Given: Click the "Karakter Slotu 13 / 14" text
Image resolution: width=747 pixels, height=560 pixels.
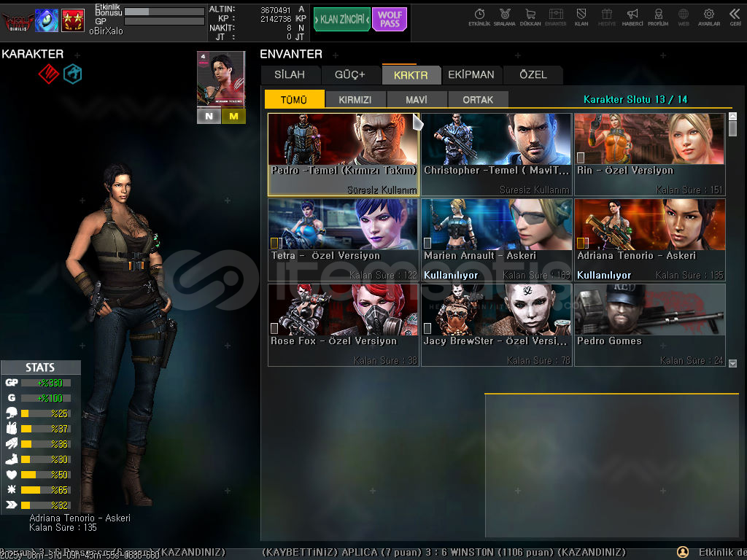Looking at the screenshot, I should (x=635, y=99).
